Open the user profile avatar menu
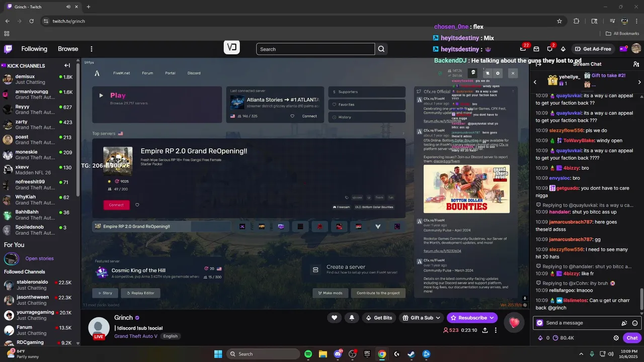The height and width of the screenshot is (362, 644). point(636,49)
